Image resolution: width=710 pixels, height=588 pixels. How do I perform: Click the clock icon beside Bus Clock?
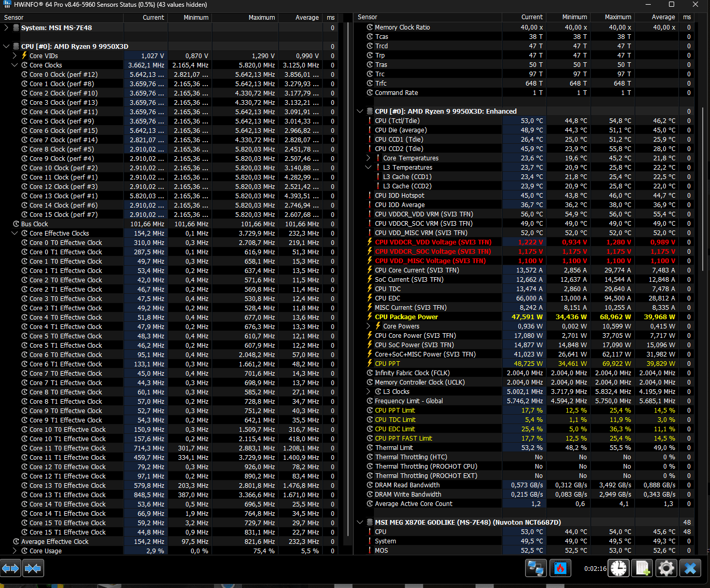coord(16,224)
